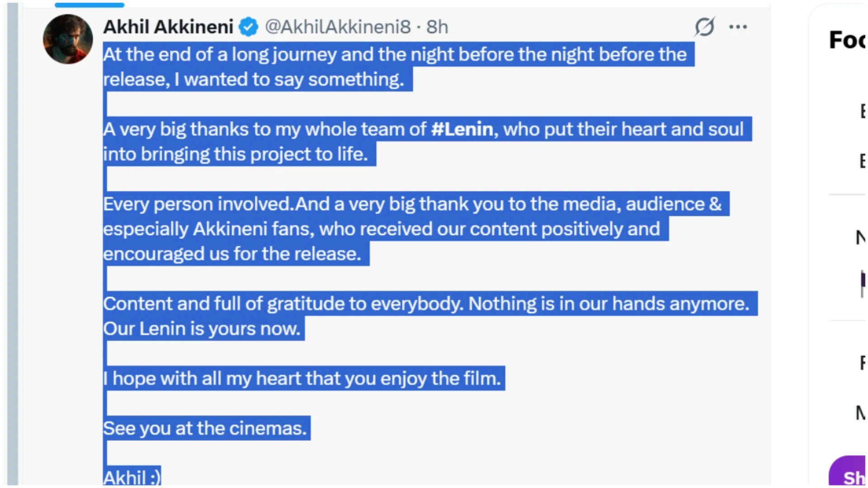Visit the @AkhilAkkineni8 handle
The image size is (868, 488).
point(338,27)
